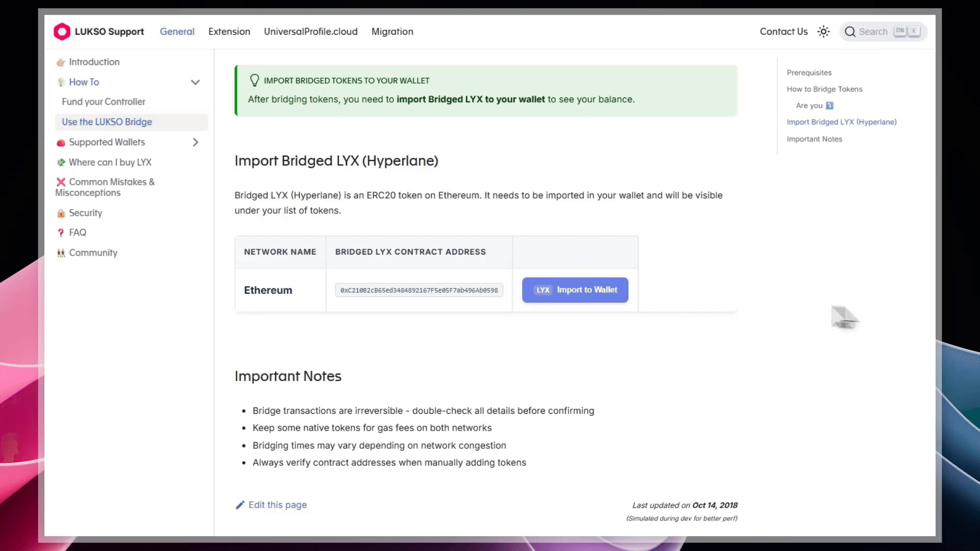Select Use the LUKSO Bridge in sidebar

coord(131,122)
